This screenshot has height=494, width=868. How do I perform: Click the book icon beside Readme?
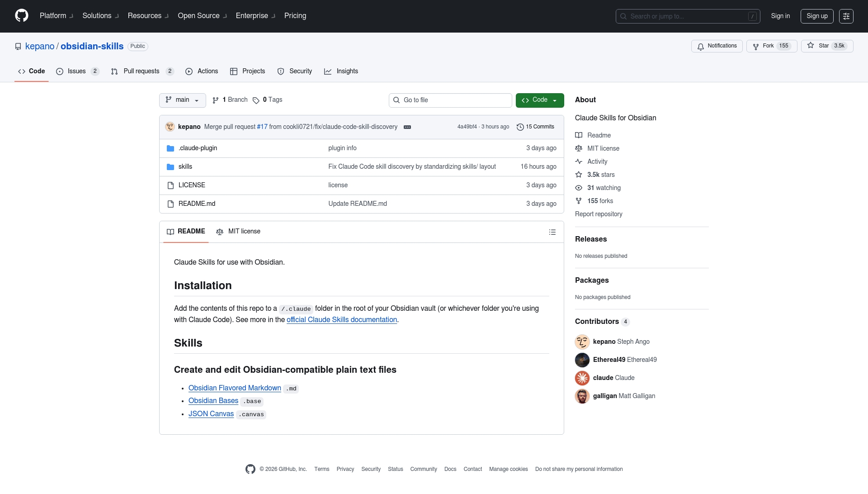click(x=579, y=135)
